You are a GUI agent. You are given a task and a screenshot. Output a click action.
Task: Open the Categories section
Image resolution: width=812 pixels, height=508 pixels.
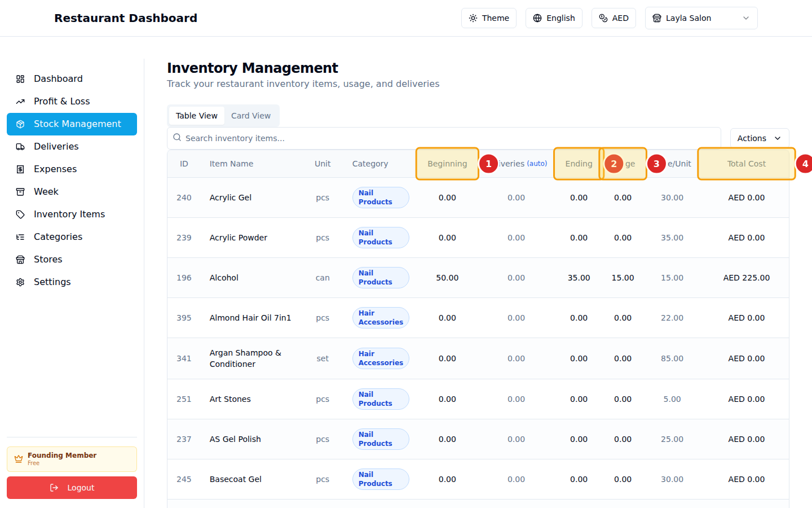[58, 237]
